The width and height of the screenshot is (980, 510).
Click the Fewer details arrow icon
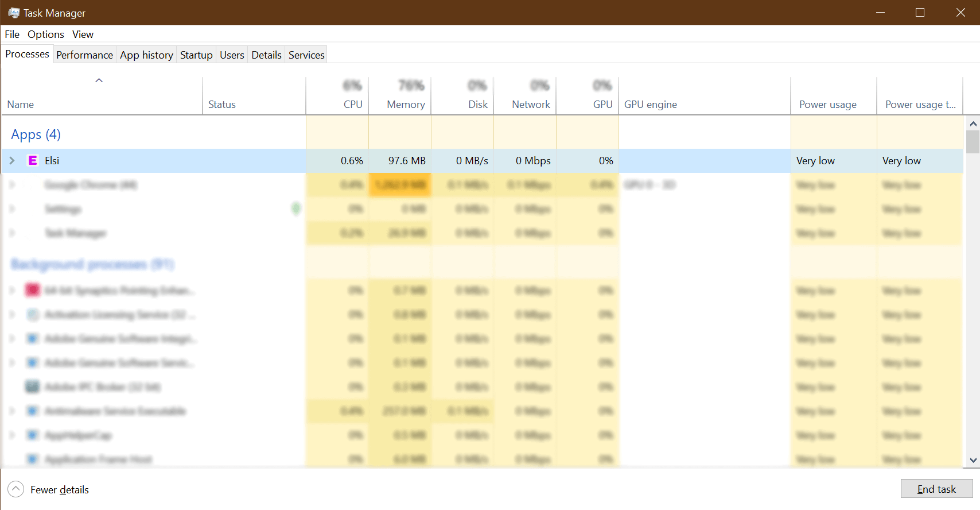tap(16, 489)
